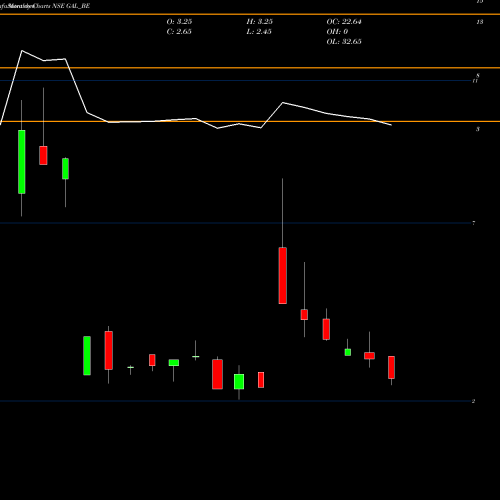Select the 'L: 2.45' low value
500x500 pixels.
click(x=259, y=32)
